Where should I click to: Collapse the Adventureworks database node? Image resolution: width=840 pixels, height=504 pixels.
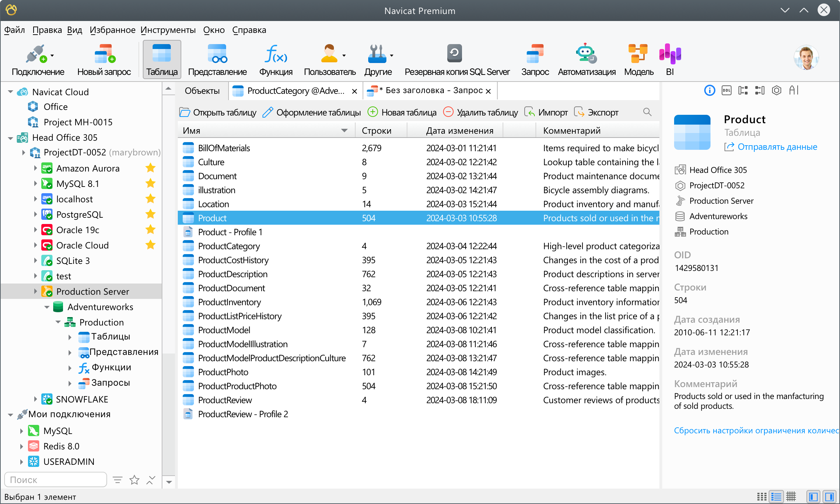47,307
